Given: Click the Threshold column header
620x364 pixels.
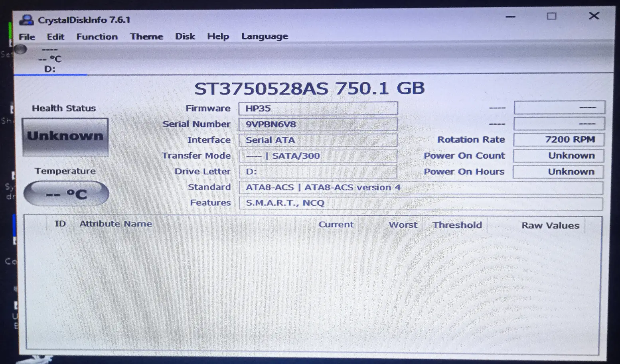Looking at the screenshot, I should [457, 225].
